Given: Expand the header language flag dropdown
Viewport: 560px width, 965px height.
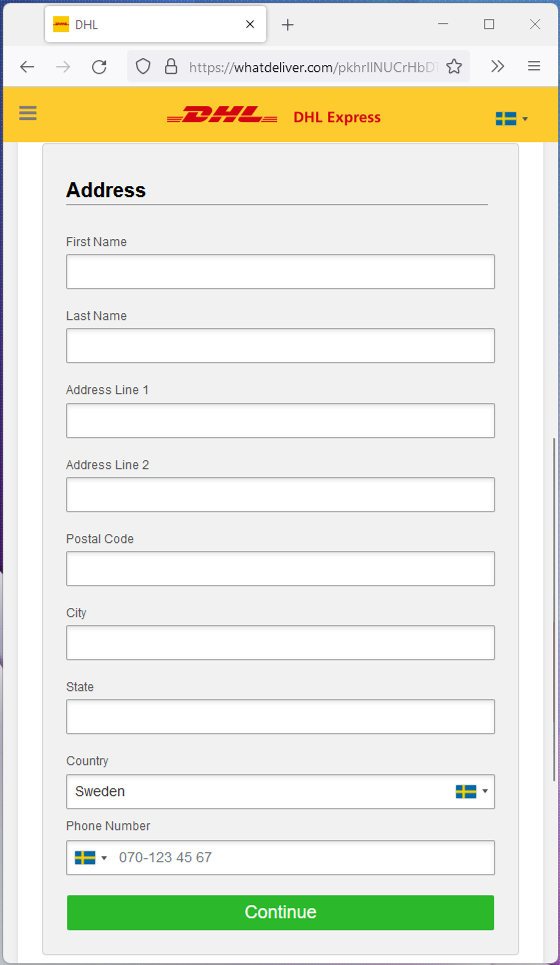Looking at the screenshot, I should (511, 119).
